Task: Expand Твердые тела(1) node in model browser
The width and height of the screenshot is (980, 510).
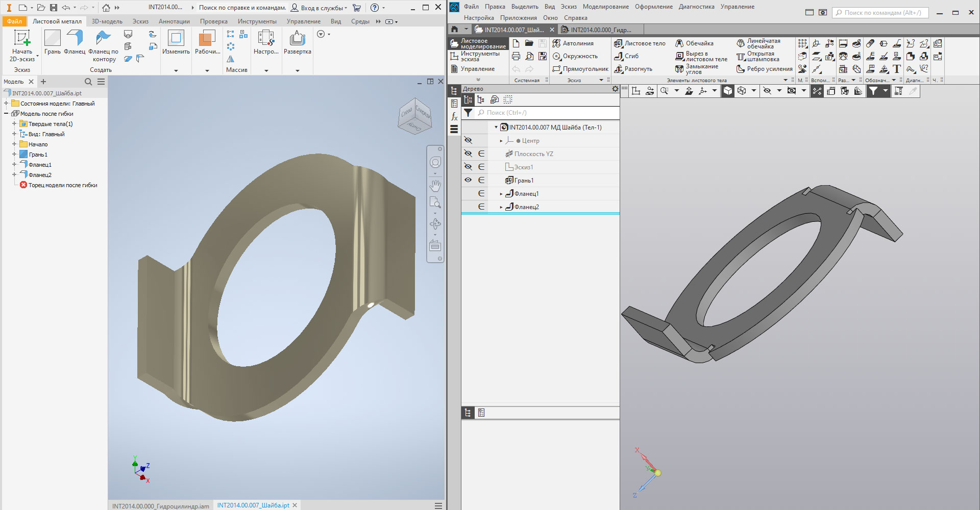Action: point(14,124)
